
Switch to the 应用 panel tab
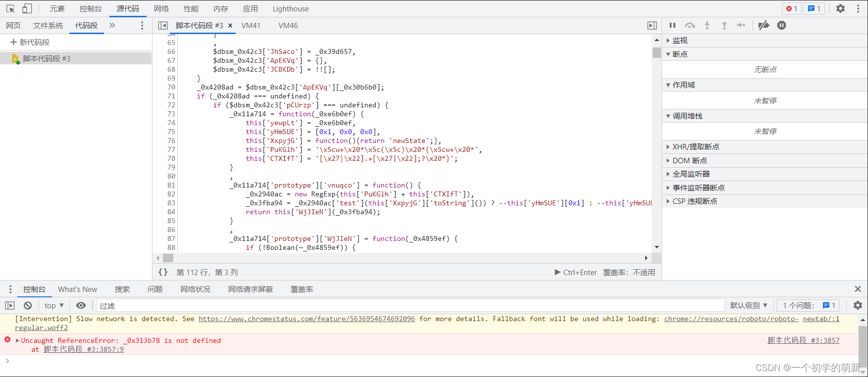251,8
